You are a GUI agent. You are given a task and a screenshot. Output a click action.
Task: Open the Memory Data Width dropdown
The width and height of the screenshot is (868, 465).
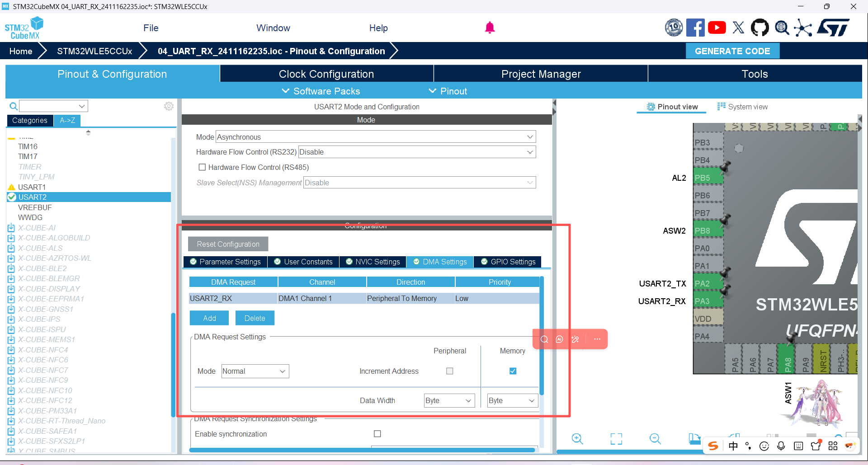(513, 400)
